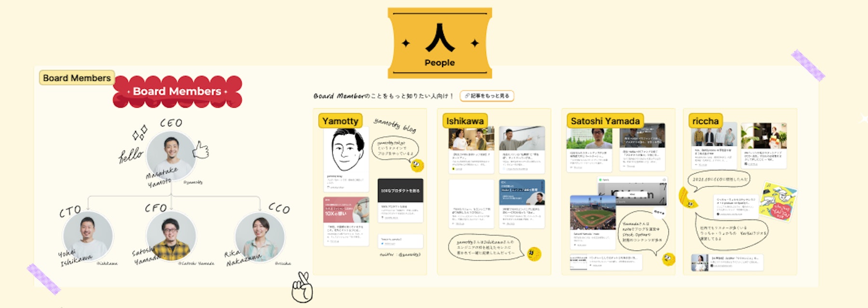The image size is (868, 308).
Task: Click the red Board Members banner
Action: click(x=177, y=91)
